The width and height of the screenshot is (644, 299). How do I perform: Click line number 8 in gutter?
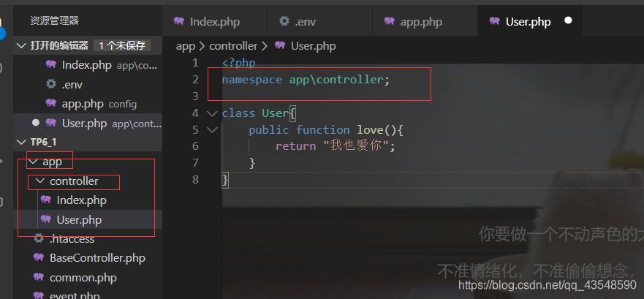point(195,180)
